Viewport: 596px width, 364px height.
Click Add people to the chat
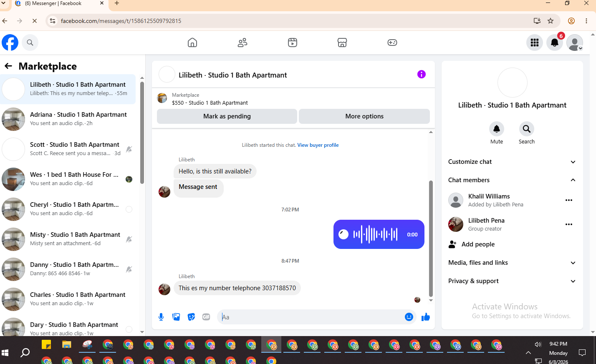click(471, 244)
